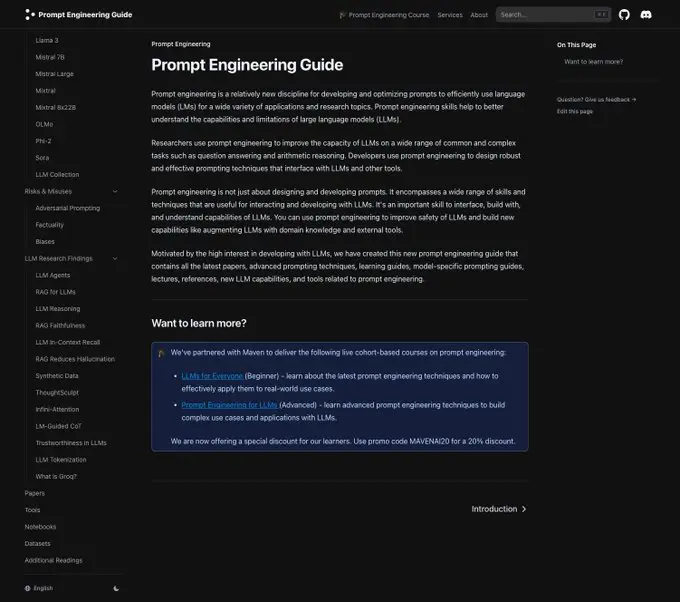Open the About menu item
Screen dimensions: 680x602
click(x=479, y=15)
